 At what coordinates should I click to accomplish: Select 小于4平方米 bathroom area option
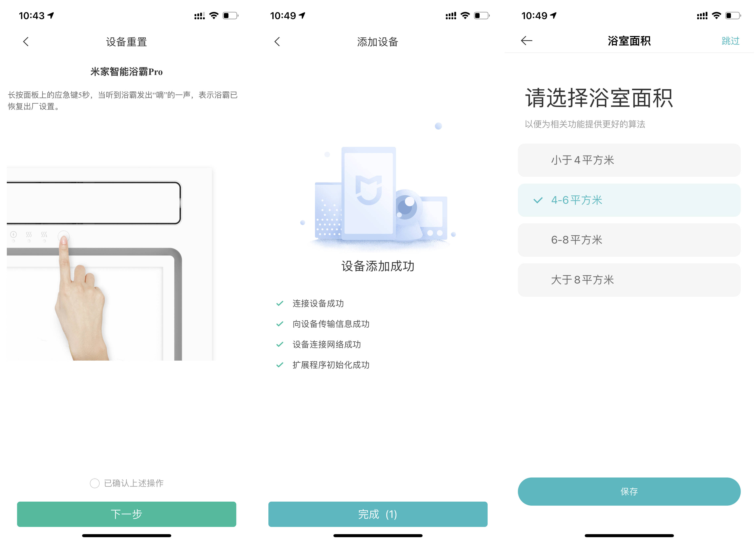click(629, 160)
